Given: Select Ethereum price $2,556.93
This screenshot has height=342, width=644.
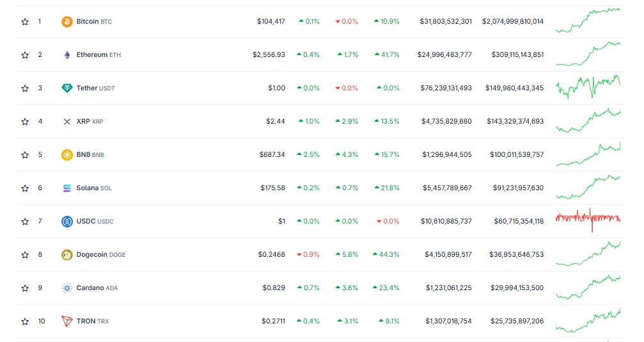Looking at the screenshot, I should click(x=269, y=54).
